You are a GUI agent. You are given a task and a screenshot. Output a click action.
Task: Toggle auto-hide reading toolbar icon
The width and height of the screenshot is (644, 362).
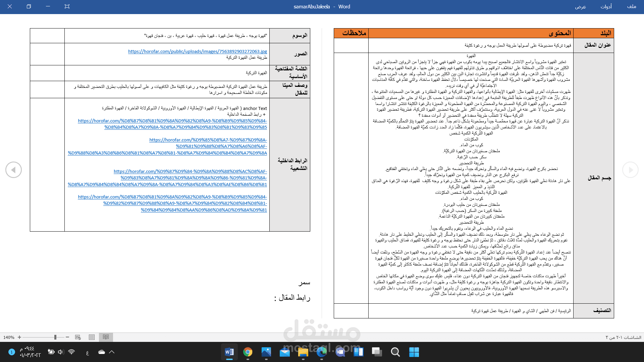pyautogui.click(x=67, y=6)
